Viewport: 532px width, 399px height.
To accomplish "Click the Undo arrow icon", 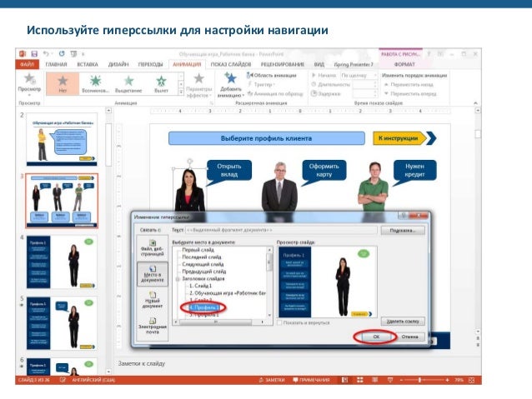I will (x=46, y=54).
